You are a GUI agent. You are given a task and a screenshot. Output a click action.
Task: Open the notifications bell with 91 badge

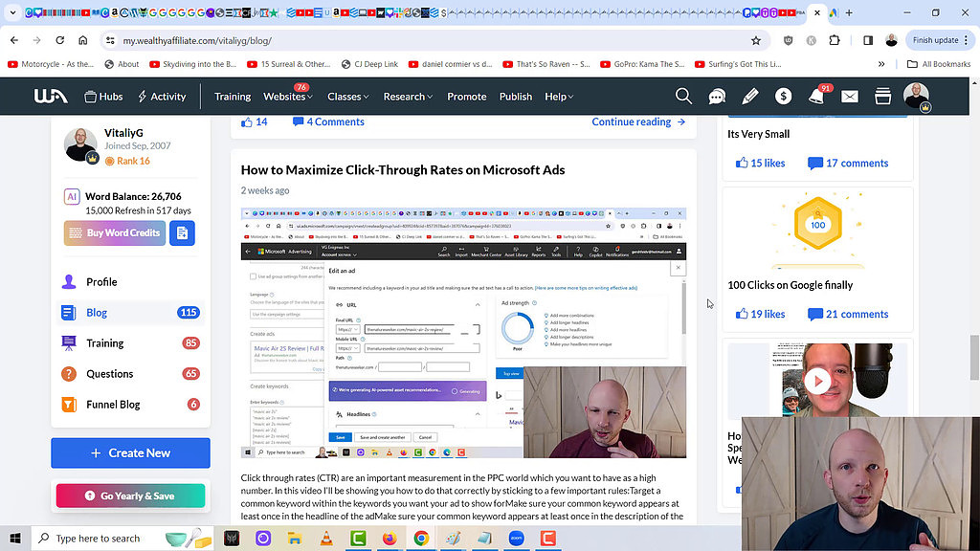[816, 97]
